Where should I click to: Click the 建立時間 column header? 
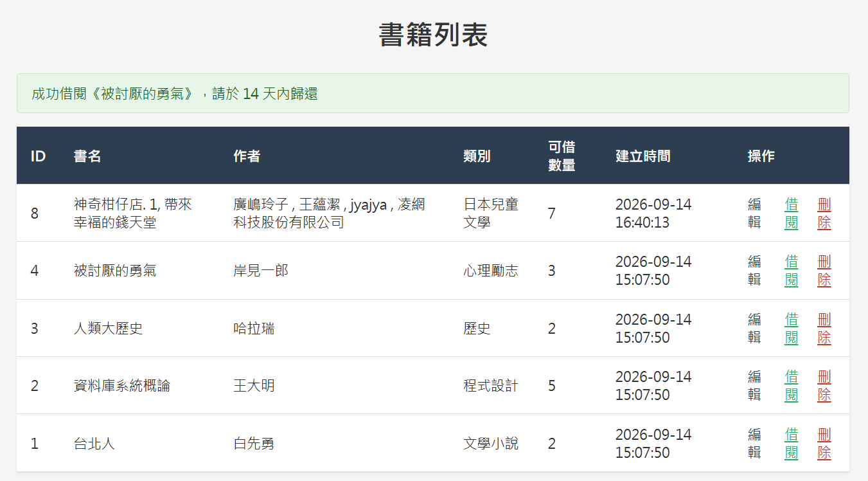643,156
